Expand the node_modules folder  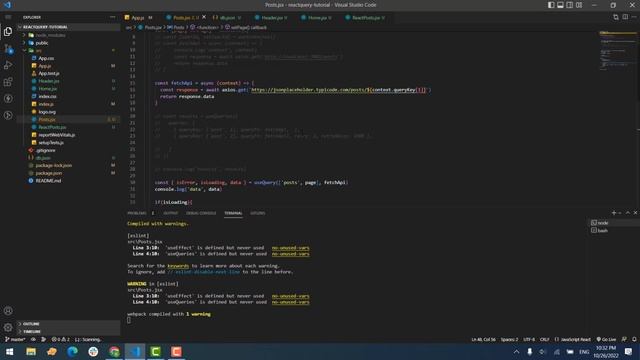pyautogui.click(x=50, y=35)
